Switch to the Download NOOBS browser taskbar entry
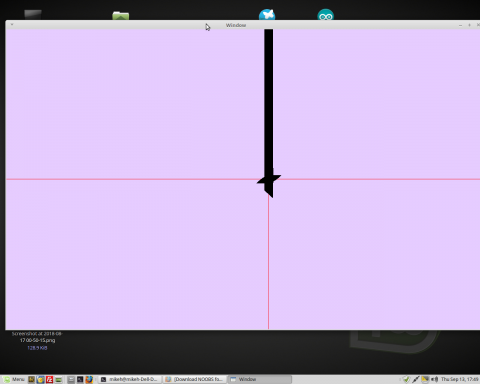Screen dimensions: 480x384 pos(195,379)
